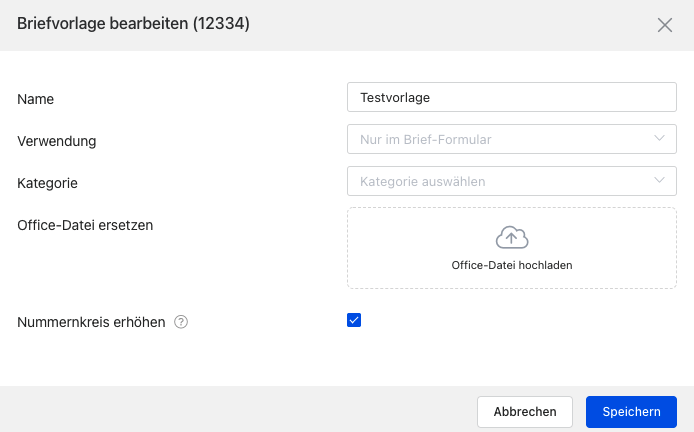Open the 'Nur im Brief-Formular' usage dropdown
694x432 pixels.
point(500,140)
